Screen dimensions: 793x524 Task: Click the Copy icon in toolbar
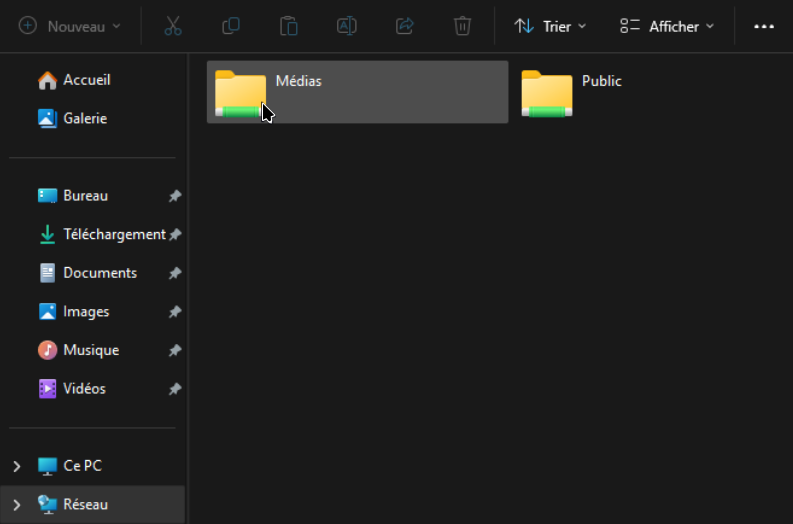pos(231,26)
